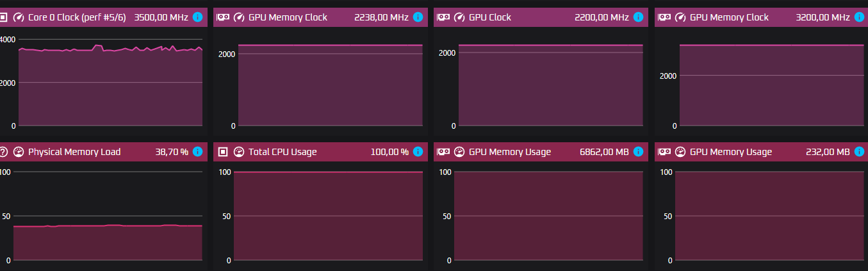Select the GPU Clock header title

490,17
